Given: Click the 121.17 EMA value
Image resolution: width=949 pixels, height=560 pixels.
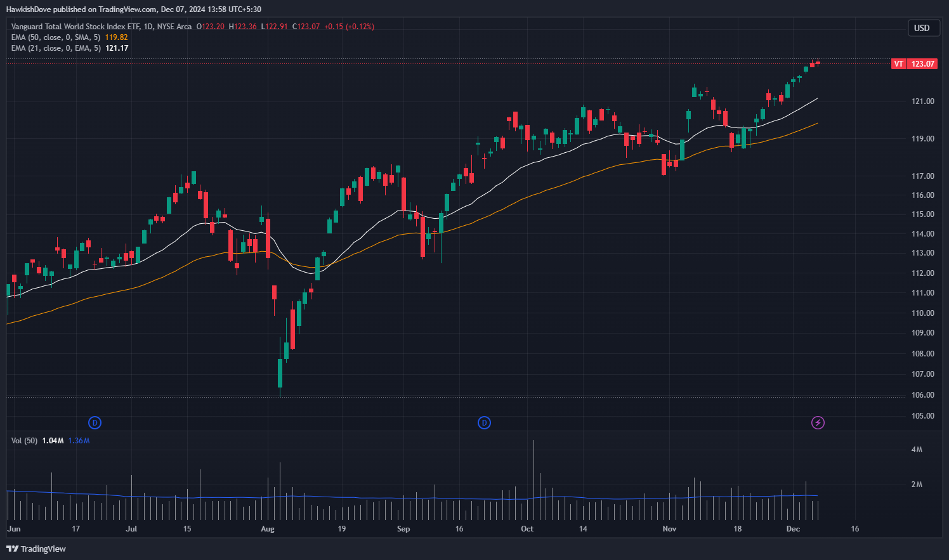Looking at the screenshot, I should [117, 48].
